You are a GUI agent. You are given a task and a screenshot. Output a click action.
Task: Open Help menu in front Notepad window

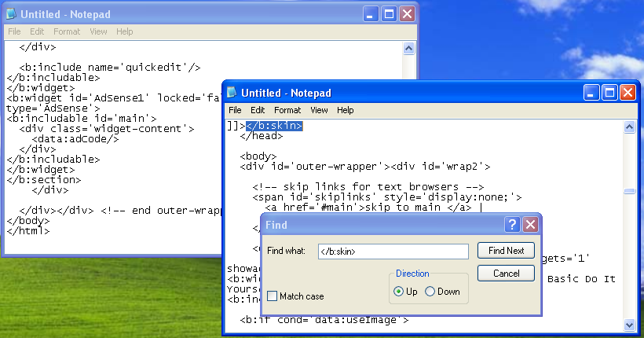pos(346,110)
